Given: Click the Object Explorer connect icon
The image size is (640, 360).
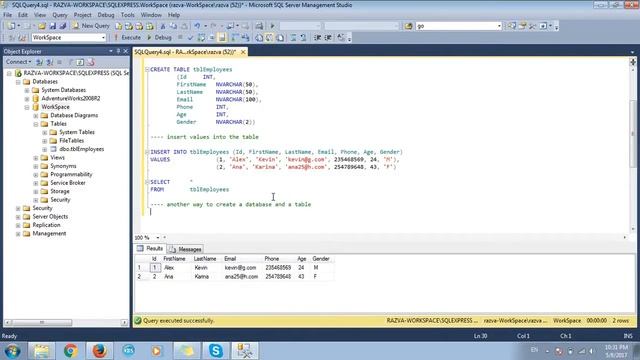Looking at the screenshot, I should [x=40, y=62].
